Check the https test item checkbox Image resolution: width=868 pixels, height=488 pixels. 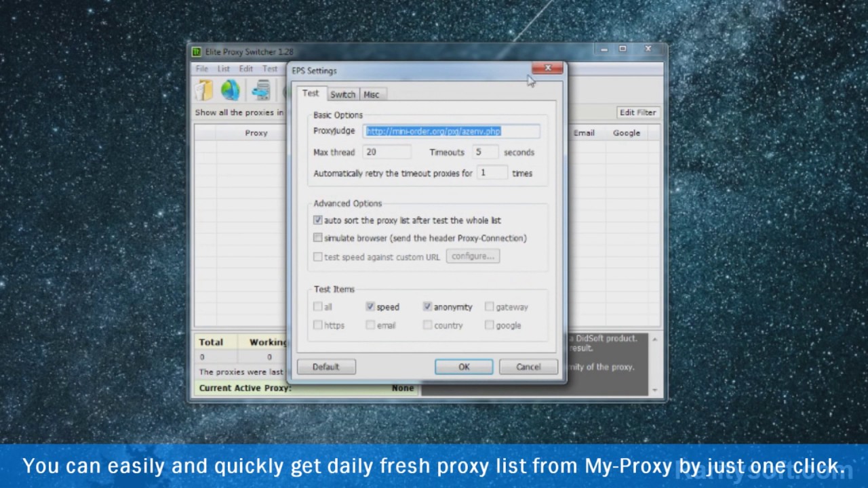pos(317,325)
